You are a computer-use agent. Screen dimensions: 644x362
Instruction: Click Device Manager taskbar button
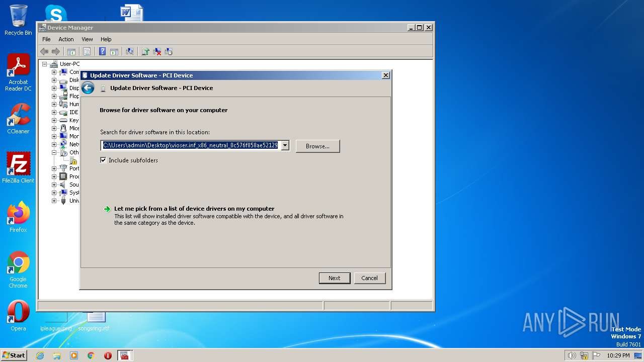(125, 355)
